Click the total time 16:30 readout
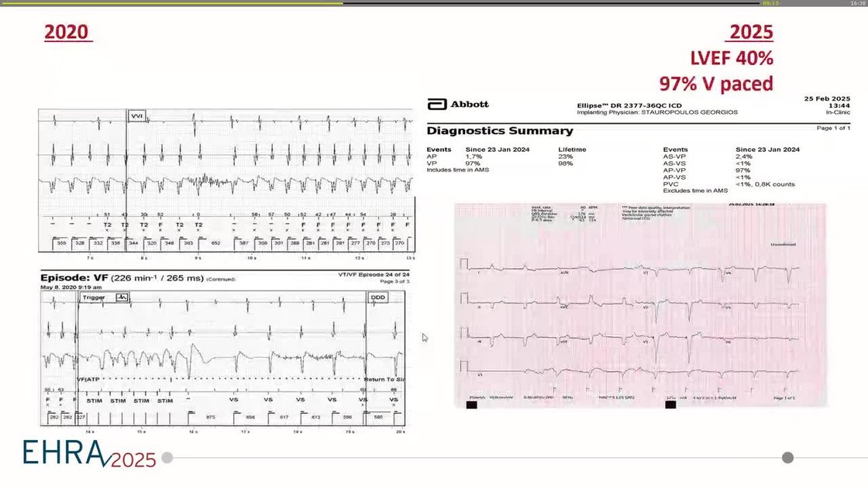Image resolution: width=868 pixels, height=488 pixels. pyautogui.click(x=857, y=3)
